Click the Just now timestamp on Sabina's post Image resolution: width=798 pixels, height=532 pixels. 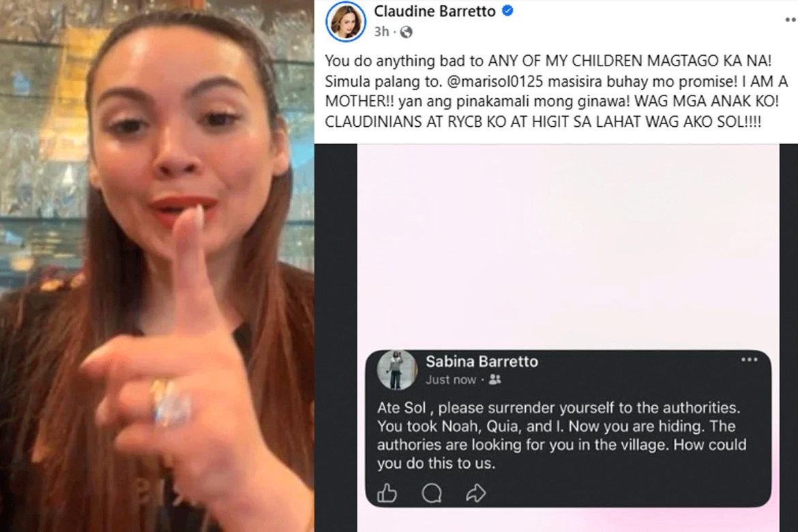click(451, 380)
